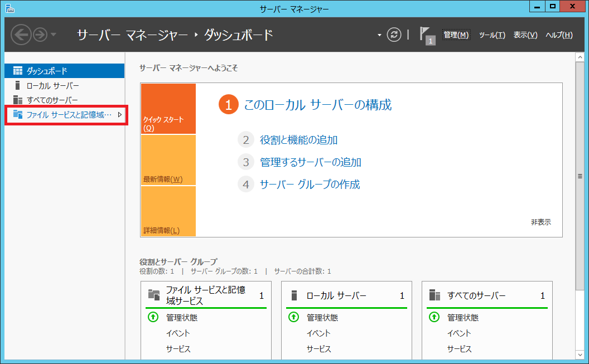589x364 pixels.
Task: Select ローカル サーバー in the sidebar
Action: pyautogui.click(x=52, y=85)
